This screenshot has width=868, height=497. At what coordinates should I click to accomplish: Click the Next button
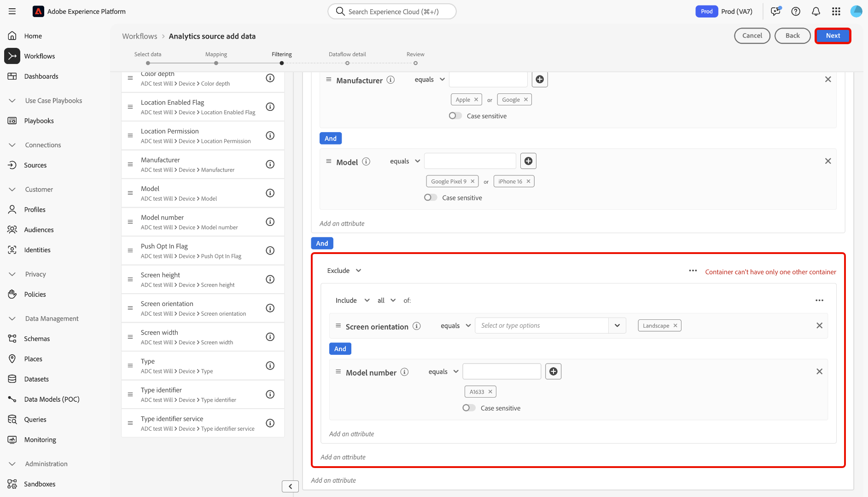[833, 35]
